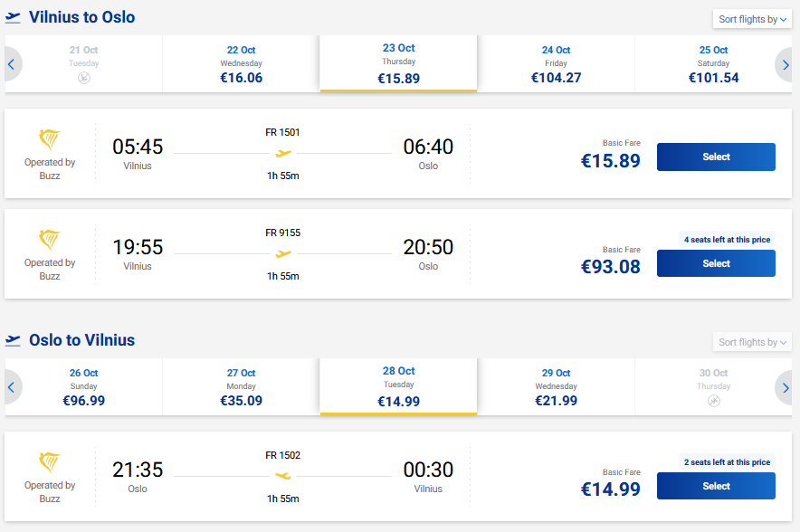Switch to 29 Oct Wednesday €21.99 return date
The image size is (800, 532).
[556, 387]
